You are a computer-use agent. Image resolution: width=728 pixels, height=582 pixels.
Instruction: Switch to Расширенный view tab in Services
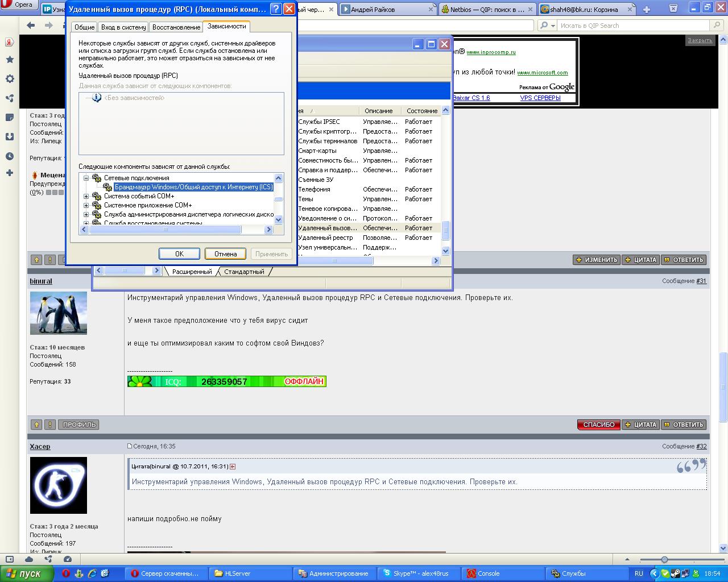point(192,272)
